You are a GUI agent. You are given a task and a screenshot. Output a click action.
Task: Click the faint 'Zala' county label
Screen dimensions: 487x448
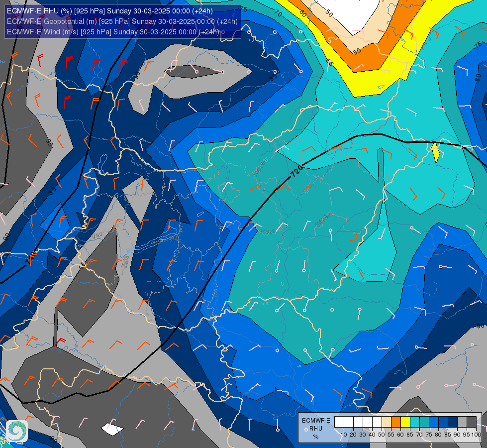tap(125, 261)
